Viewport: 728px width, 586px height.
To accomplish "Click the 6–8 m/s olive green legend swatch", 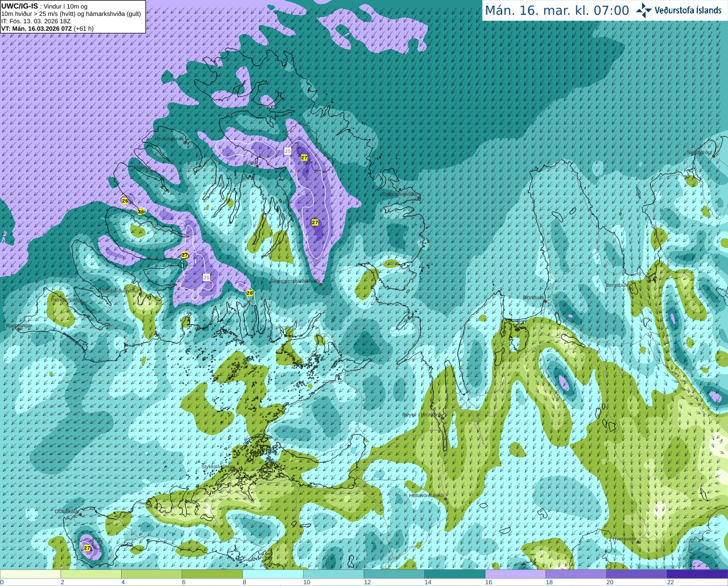I will (x=212, y=573).
